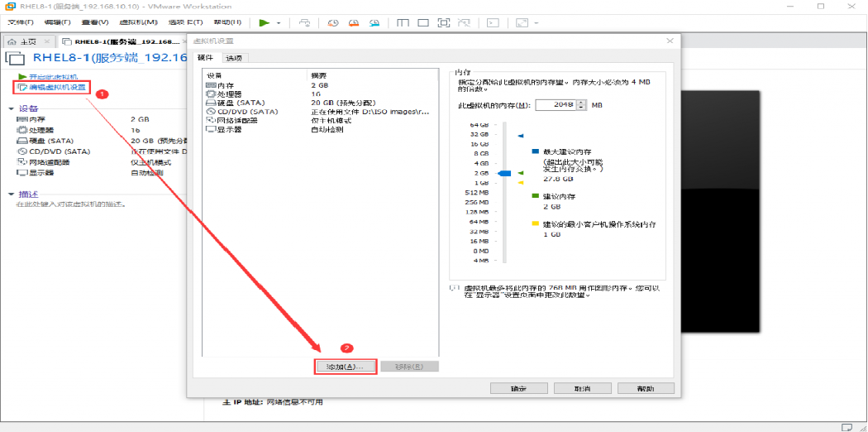Open the 文件(F) menu
This screenshot has width=868, height=432.
[x=21, y=22]
